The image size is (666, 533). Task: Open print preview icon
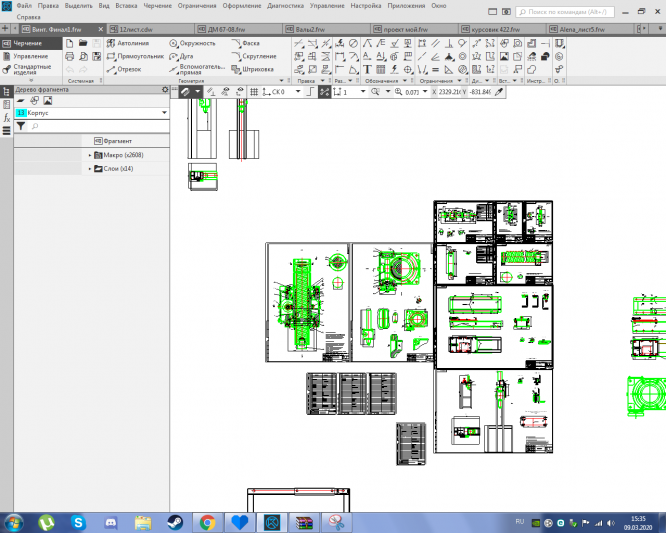point(83,56)
